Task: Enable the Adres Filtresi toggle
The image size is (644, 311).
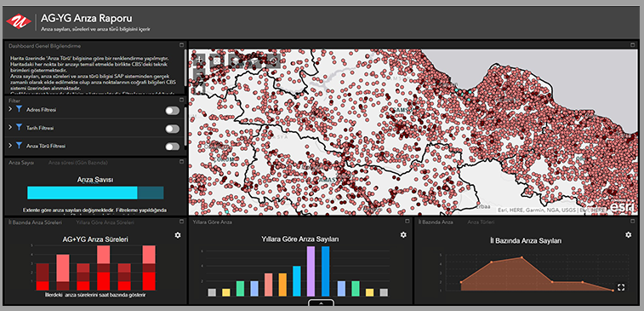Action: pyautogui.click(x=173, y=111)
